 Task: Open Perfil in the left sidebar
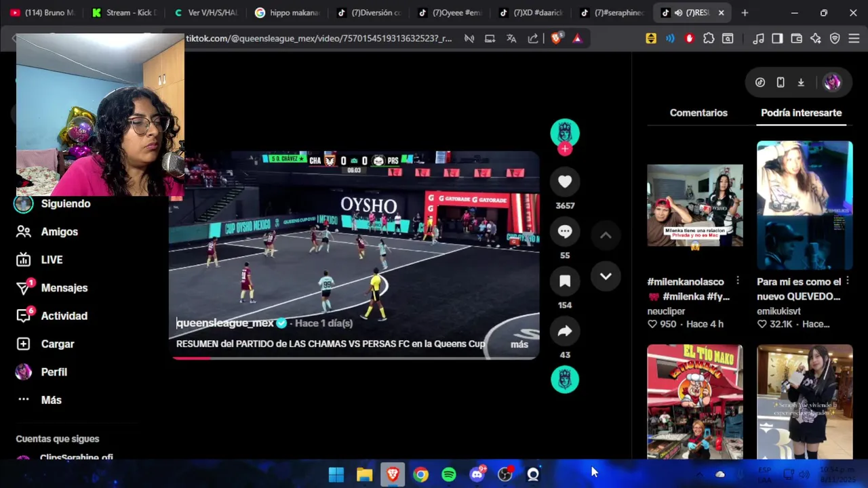(x=42, y=372)
